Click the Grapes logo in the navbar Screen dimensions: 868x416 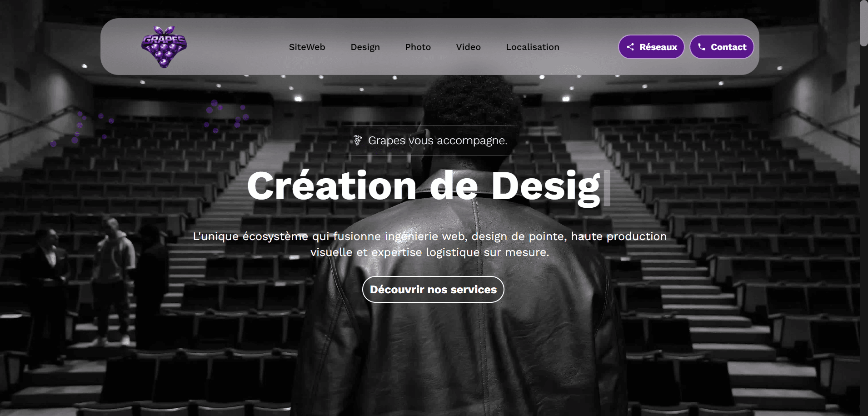point(164,47)
